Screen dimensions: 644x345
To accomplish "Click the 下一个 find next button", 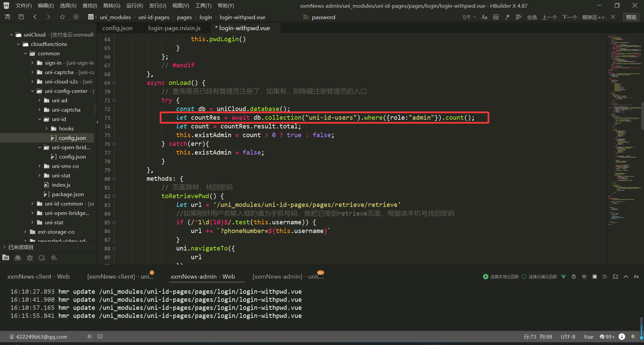I will tap(570, 17).
